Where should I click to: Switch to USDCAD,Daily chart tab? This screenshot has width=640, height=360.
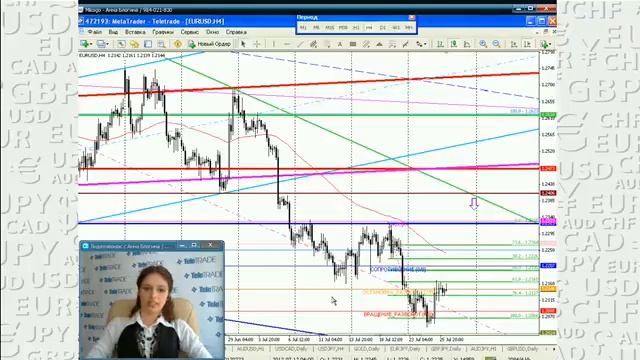[291, 349]
